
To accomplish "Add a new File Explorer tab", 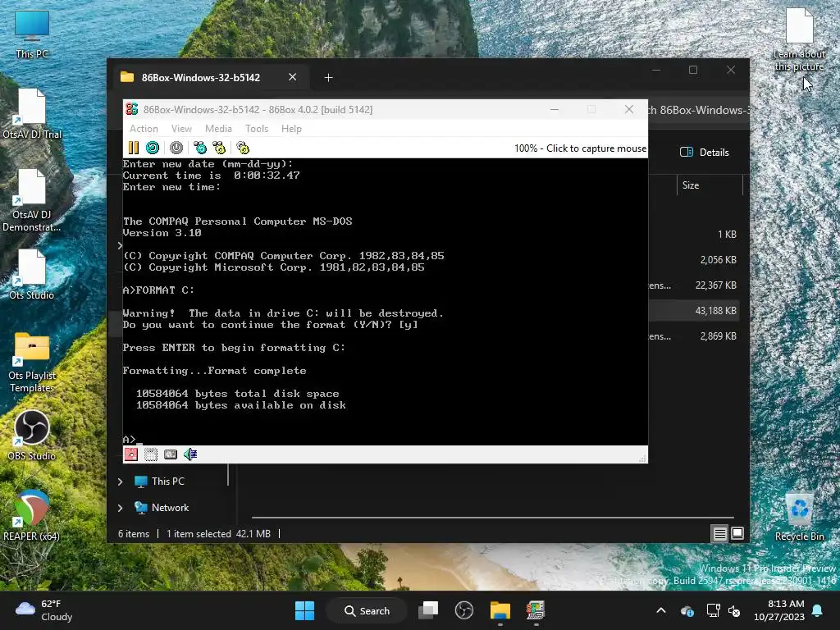I will [328, 78].
